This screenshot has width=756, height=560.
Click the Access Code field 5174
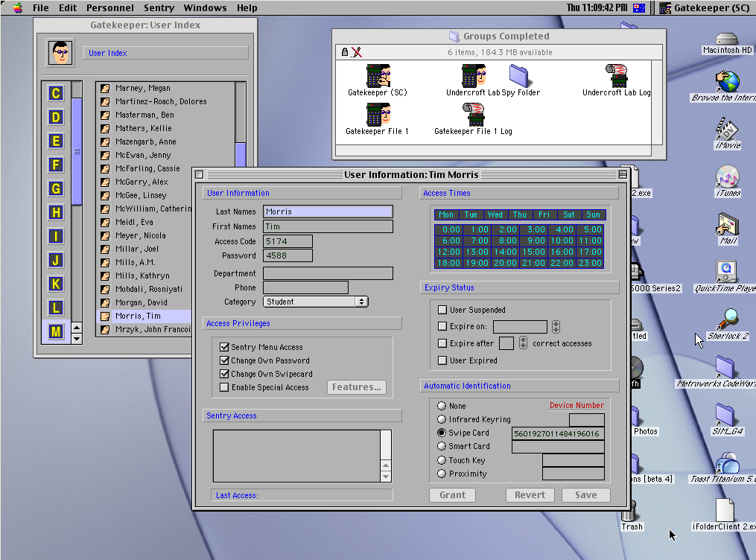pyautogui.click(x=288, y=241)
